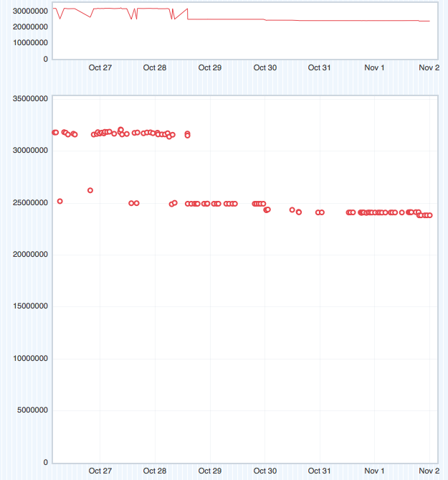
Task: Click the 5000000 y-axis label
Action: tap(33, 410)
